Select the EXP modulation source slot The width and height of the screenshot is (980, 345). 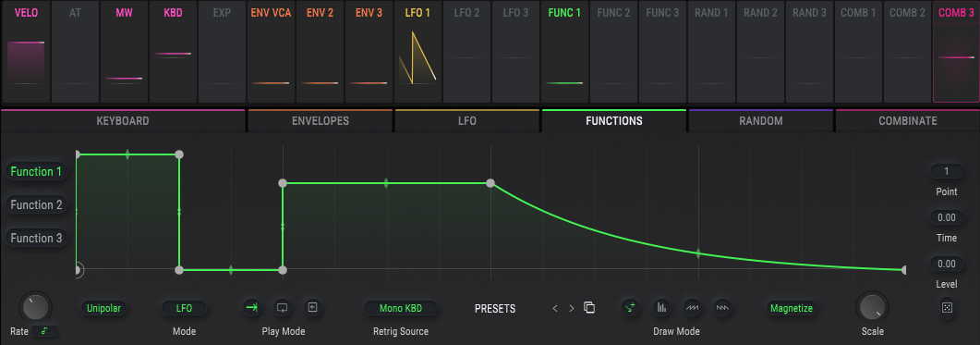click(222, 52)
